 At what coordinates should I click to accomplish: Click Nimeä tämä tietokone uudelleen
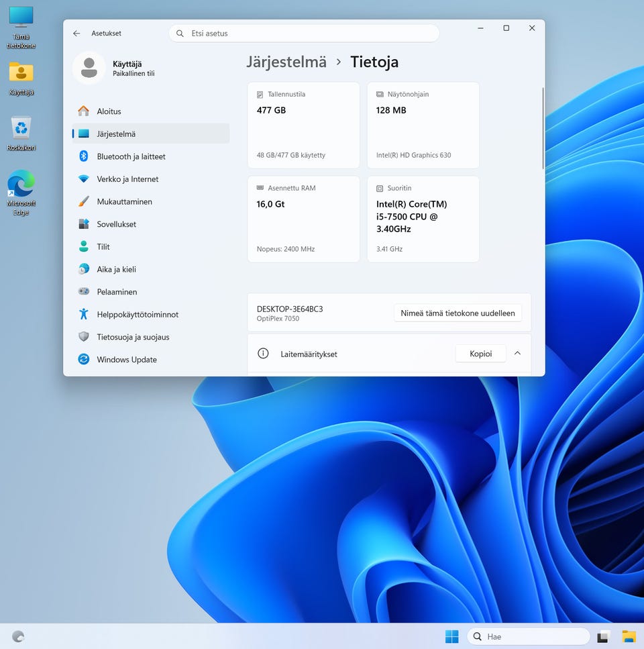tap(458, 313)
